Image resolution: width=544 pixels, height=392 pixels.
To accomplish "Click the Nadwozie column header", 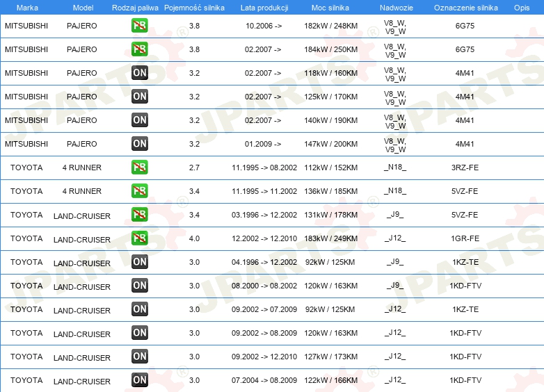I will (x=397, y=8).
